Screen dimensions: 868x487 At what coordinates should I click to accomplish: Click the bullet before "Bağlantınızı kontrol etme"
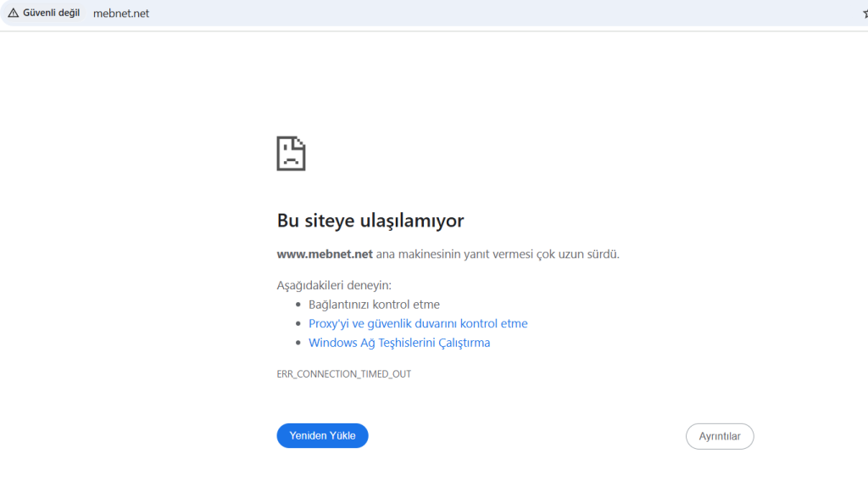[x=298, y=305]
